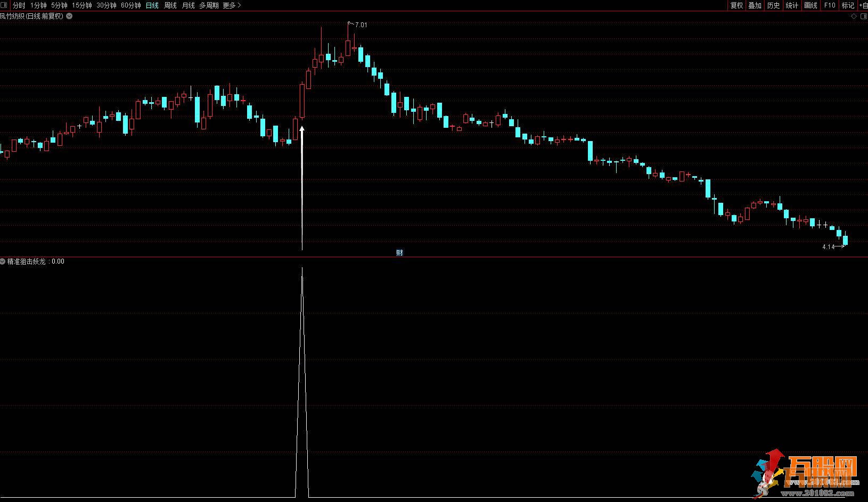Switch to 周线 weekly chart
This screenshot has width=868, height=502.
(170, 5)
